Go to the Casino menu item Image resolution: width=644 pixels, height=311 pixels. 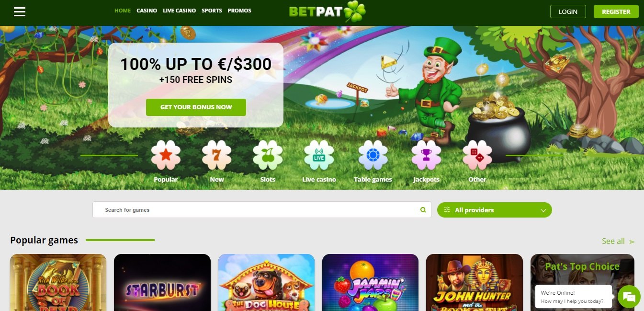click(147, 11)
